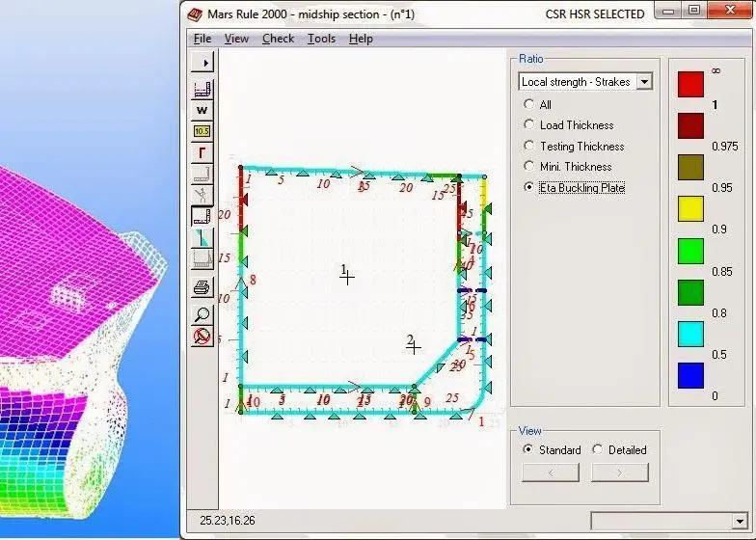Click the panel '1' cross marker in the section
756x540 pixels.
tap(347, 277)
